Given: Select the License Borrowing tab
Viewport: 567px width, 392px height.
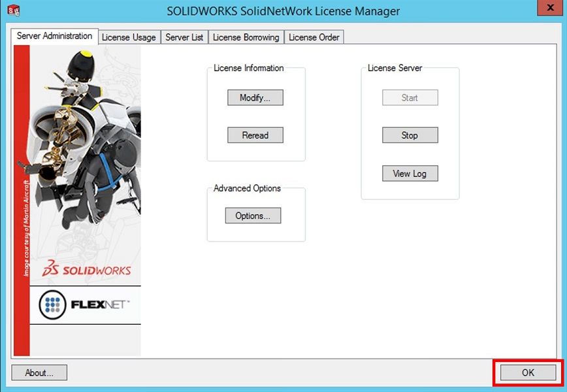Looking at the screenshot, I should pos(246,37).
